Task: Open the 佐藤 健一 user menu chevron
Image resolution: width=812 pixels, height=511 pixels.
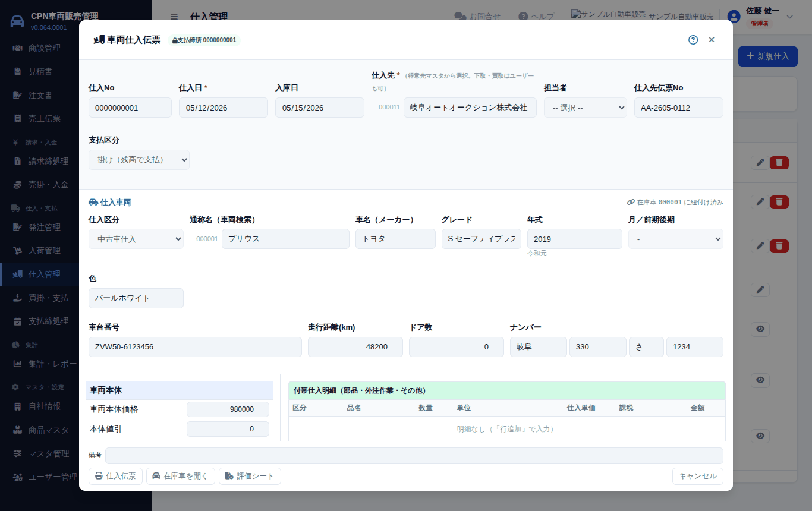Action: [x=789, y=17]
